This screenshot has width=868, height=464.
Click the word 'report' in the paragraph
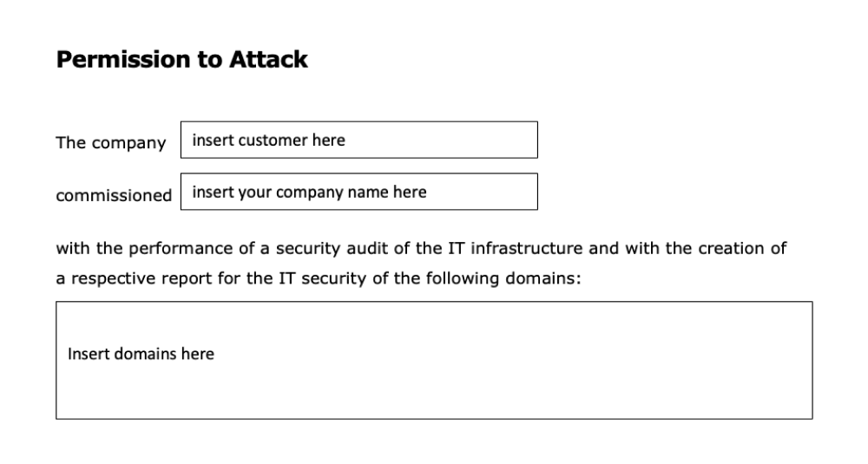[187, 281]
